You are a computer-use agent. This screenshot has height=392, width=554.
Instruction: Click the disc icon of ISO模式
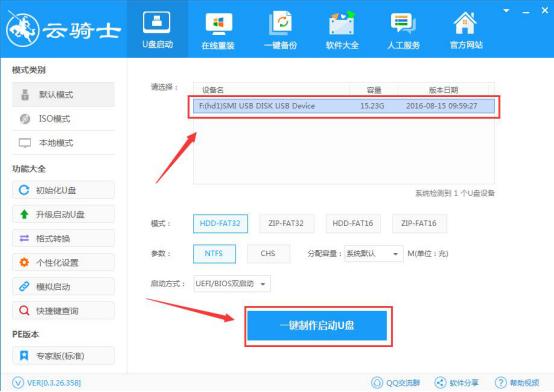[25, 119]
